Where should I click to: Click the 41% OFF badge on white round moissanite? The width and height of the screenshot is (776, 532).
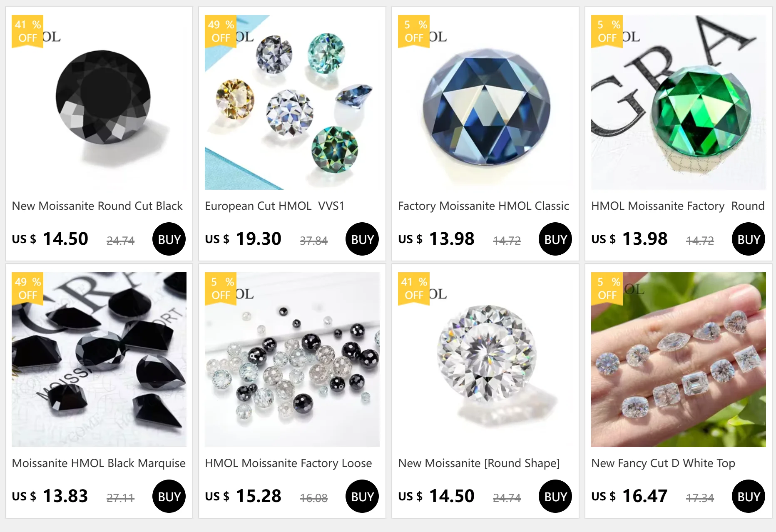click(414, 288)
